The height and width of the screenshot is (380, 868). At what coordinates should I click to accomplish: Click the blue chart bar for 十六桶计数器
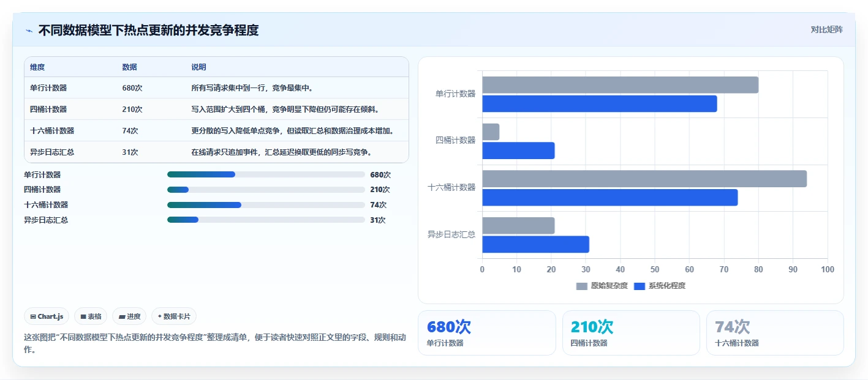[x=610, y=198]
